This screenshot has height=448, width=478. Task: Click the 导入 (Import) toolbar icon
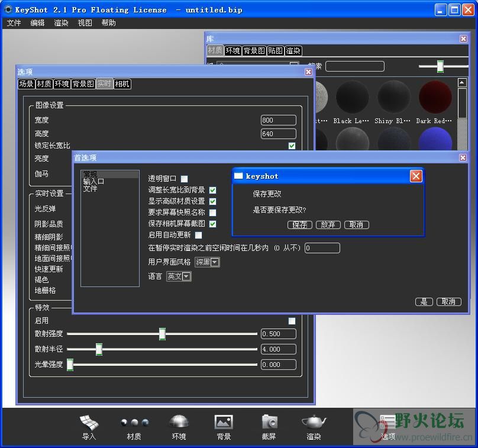89,423
